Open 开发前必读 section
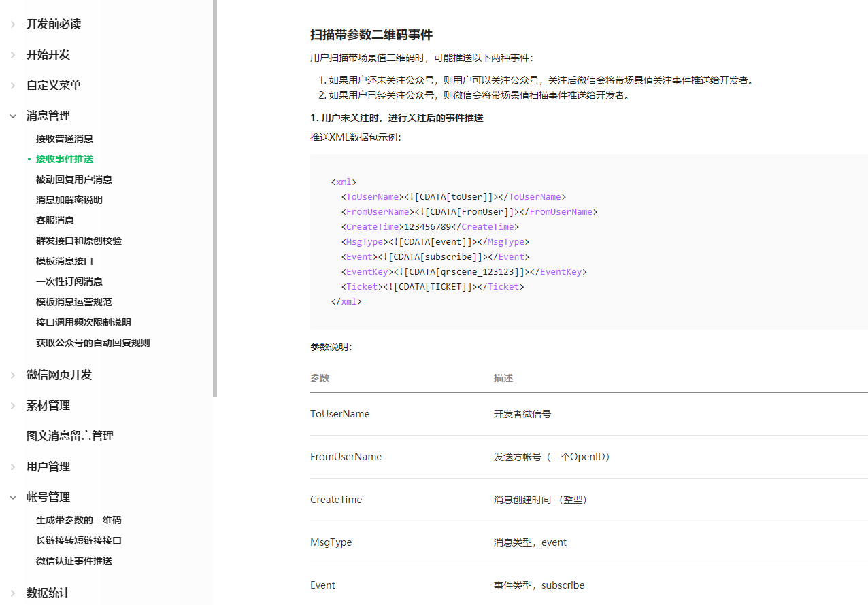The height and width of the screenshot is (605, 868). pos(54,24)
